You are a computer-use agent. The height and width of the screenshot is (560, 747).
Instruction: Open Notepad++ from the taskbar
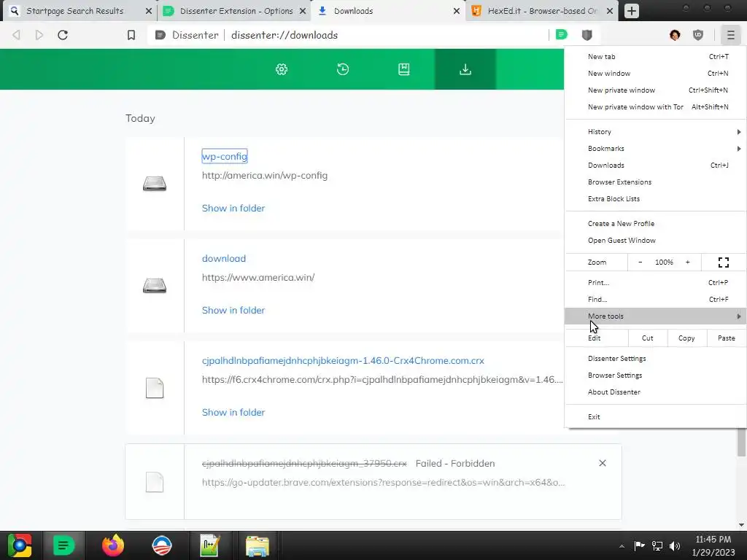pyautogui.click(x=209, y=545)
